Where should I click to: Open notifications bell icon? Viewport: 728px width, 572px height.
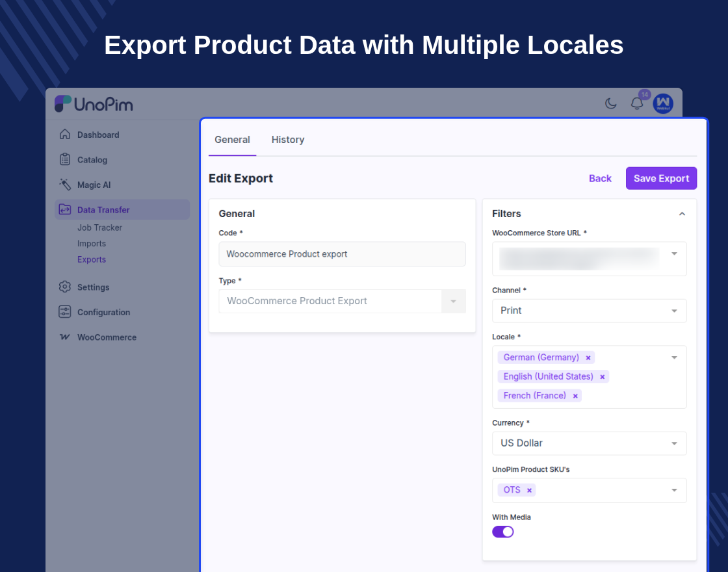pyautogui.click(x=637, y=103)
